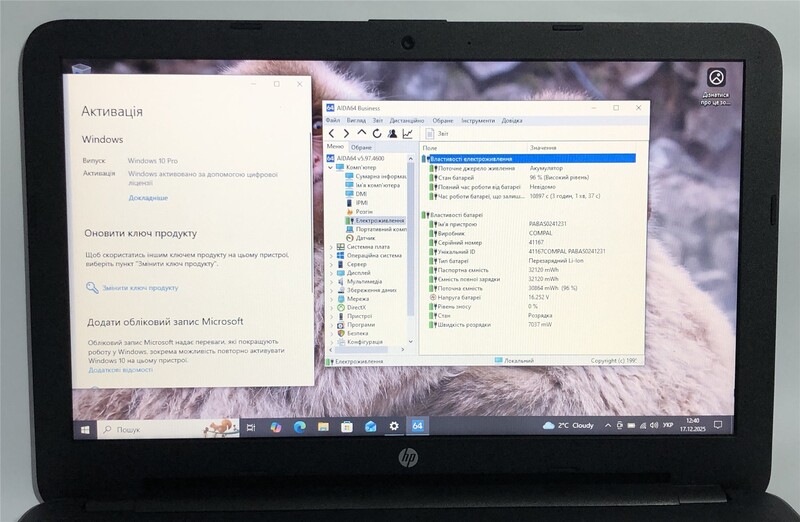
Task: Select the Конфігурація tree item
Action: [360, 342]
